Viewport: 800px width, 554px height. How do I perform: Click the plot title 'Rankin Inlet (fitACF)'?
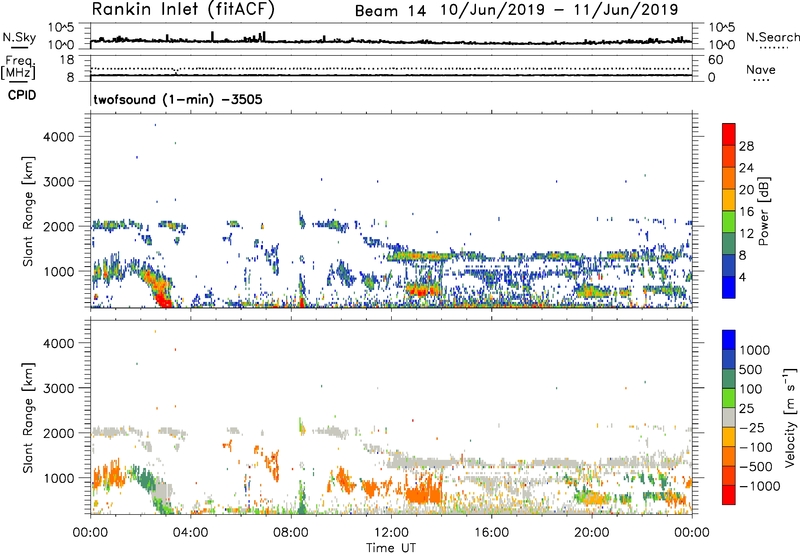coord(183,9)
